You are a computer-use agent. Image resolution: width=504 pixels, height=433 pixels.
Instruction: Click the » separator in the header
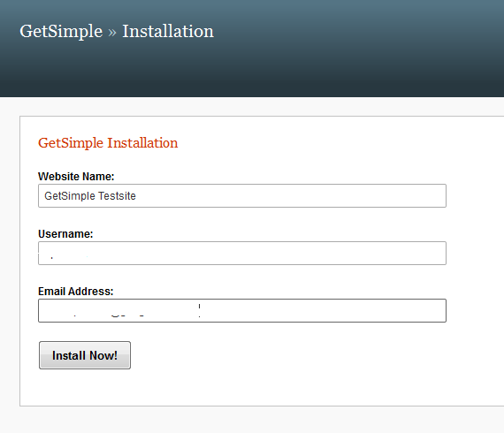[112, 33]
